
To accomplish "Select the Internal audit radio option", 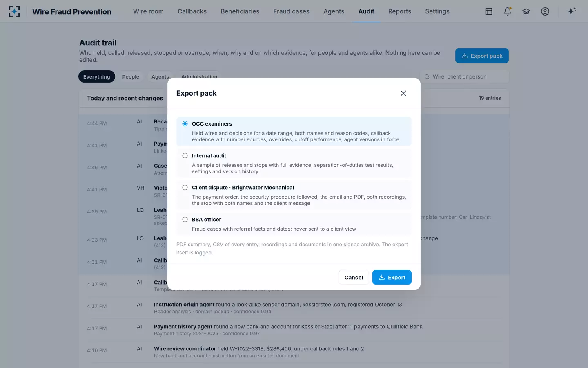I will [185, 155].
